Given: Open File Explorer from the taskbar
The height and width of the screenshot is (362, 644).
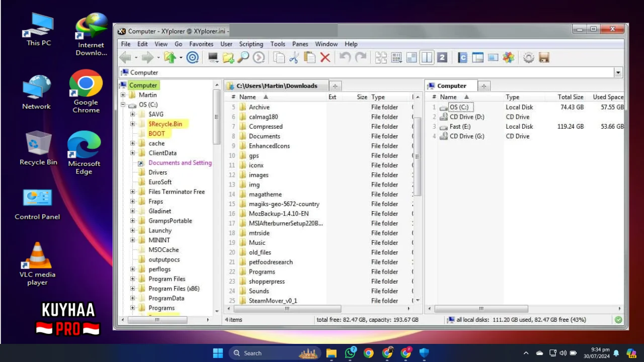Looking at the screenshot, I should (331, 353).
